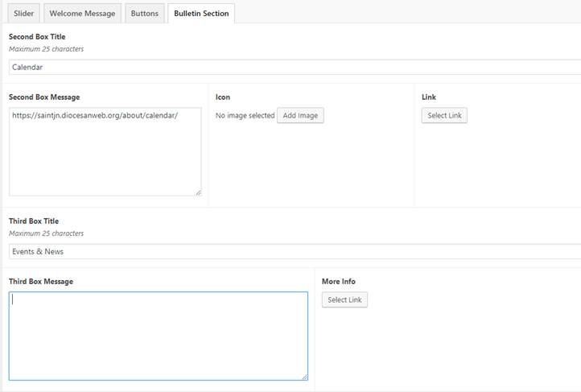Click the Bulletin Section tab
This screenshot has height=392, width=581.
click(201, 14)
